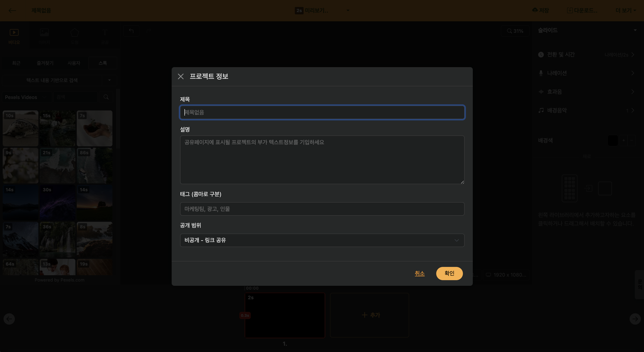Select the 비디오 video library icon
The height and width of the screenshot is (352, 644).
(14, 33)
